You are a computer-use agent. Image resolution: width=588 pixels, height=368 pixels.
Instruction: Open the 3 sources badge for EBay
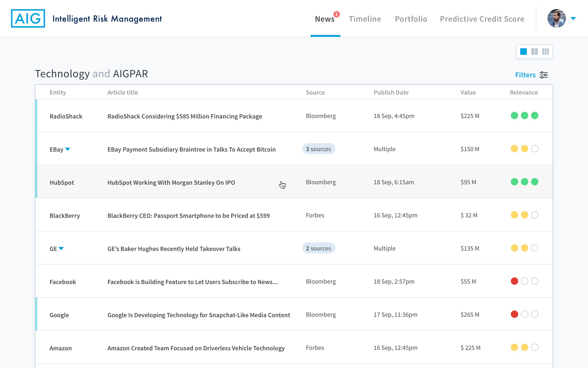[319, 149]
